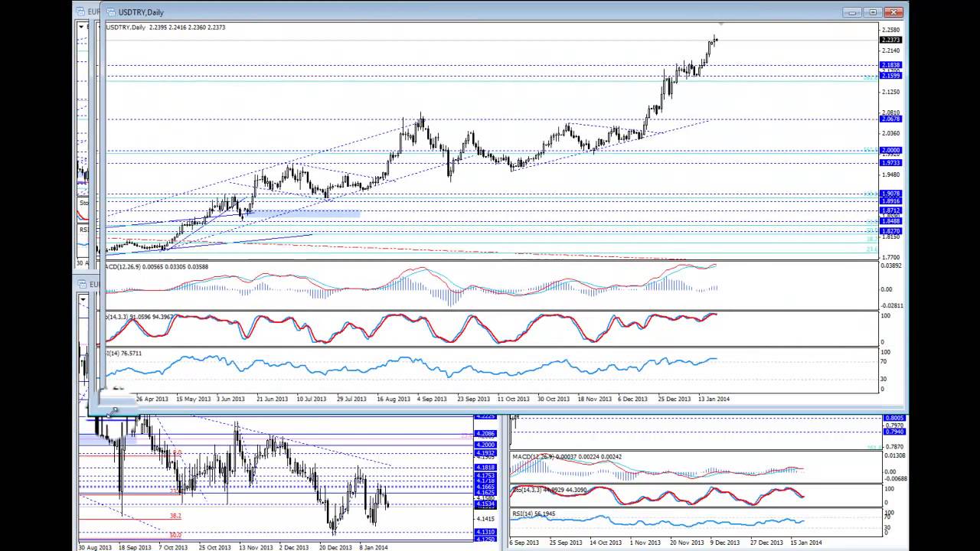Select the 0.8005 price label in lower-right chart
Viewport: 980px width, 551px height.
(x=893, y=418)
